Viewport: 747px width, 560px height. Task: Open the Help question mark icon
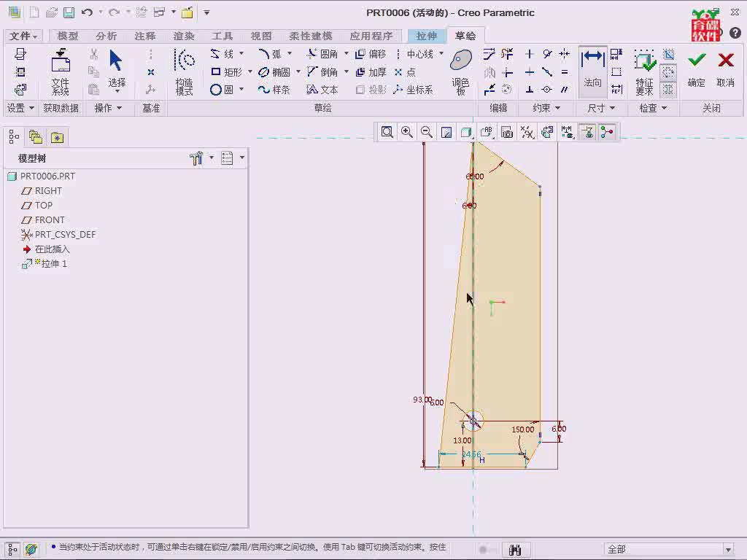735,32
